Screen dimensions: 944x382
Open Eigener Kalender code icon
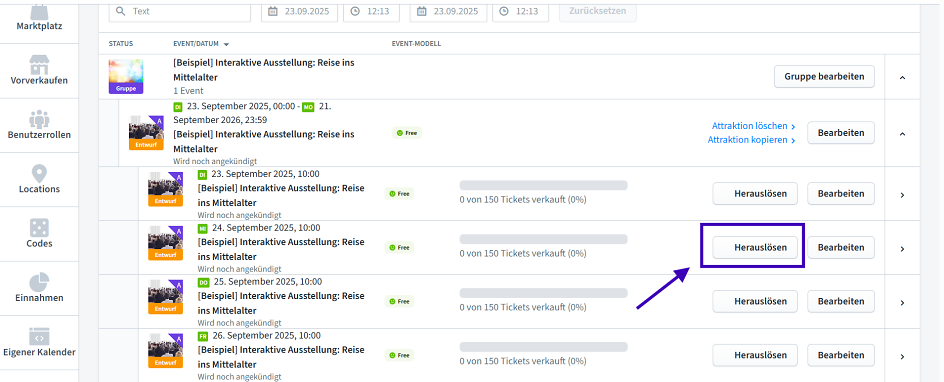[x=39, y=336]
